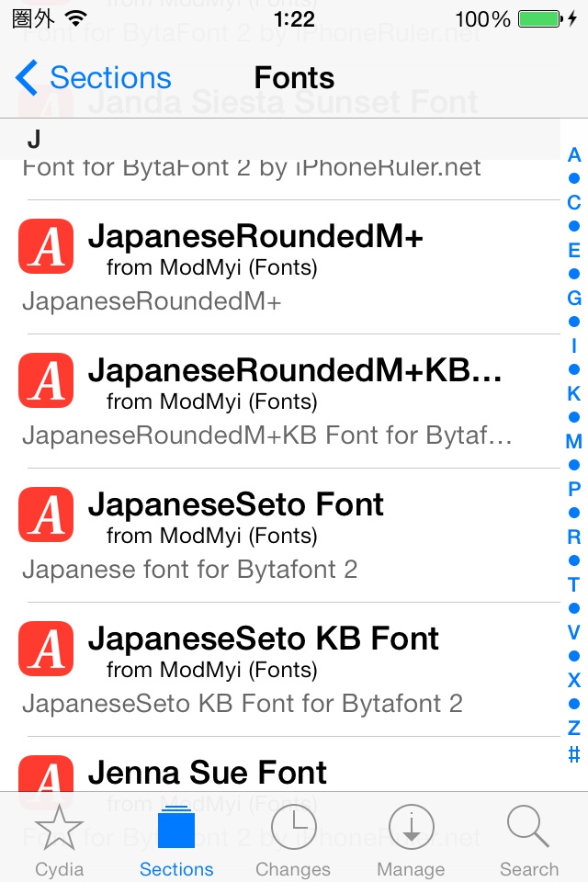Tap the JapaneseRoundedM+KB… red font icon
Image resolution: width=588 pixels, height=882 pixels.
[x=46, y=380]
